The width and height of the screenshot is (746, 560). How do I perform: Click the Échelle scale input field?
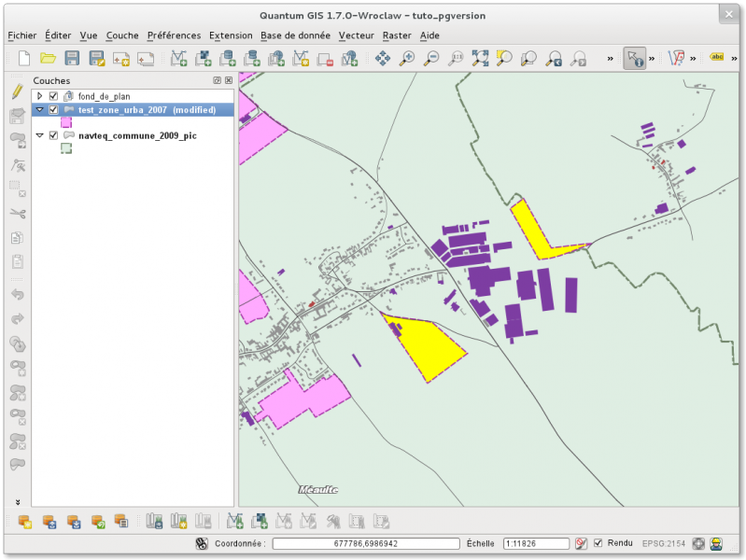tap(535, 543)
